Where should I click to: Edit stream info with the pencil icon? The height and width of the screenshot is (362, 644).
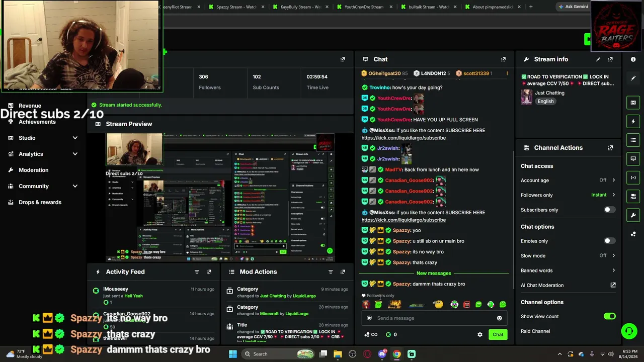[x=598, y=59]
